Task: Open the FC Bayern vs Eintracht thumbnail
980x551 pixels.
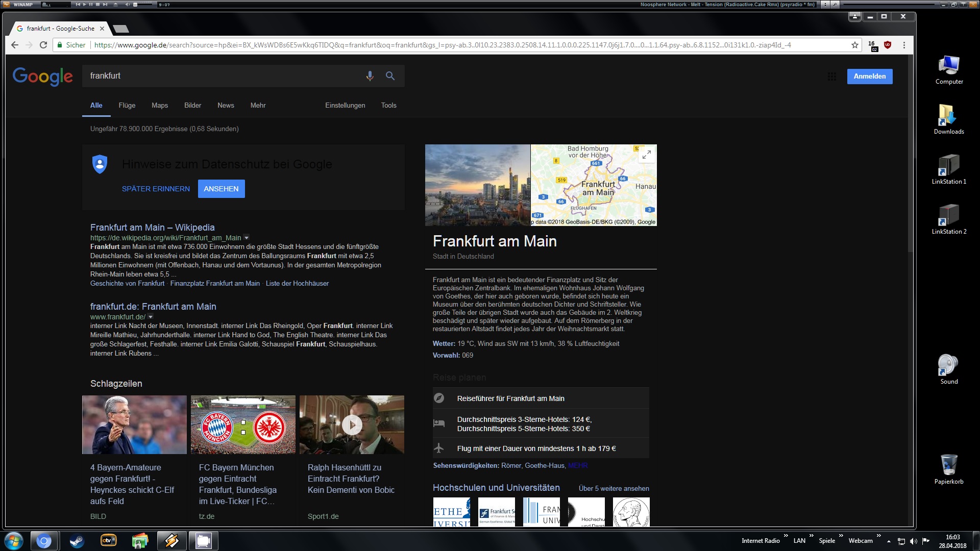Action: (243, 424)
